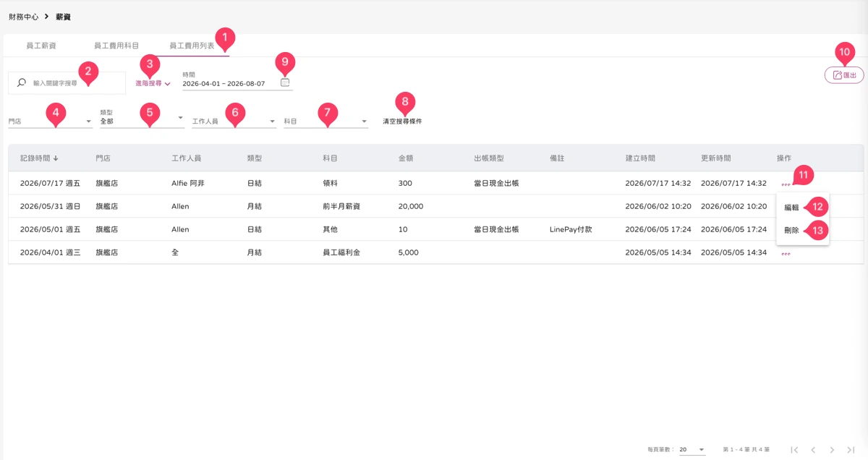Click 清空搜尋條件 to clear filters
Viewport: 868px width, 460px height.
402,122
